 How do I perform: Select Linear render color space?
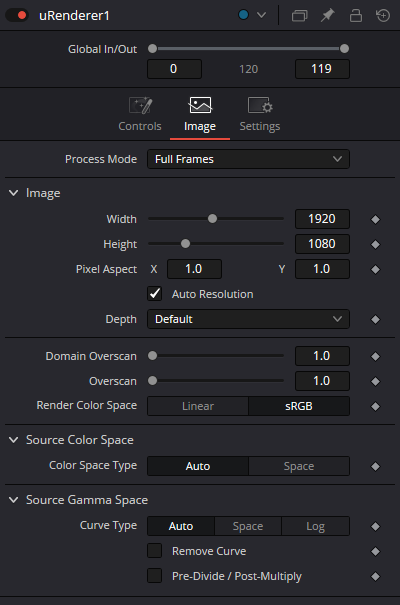198,406
